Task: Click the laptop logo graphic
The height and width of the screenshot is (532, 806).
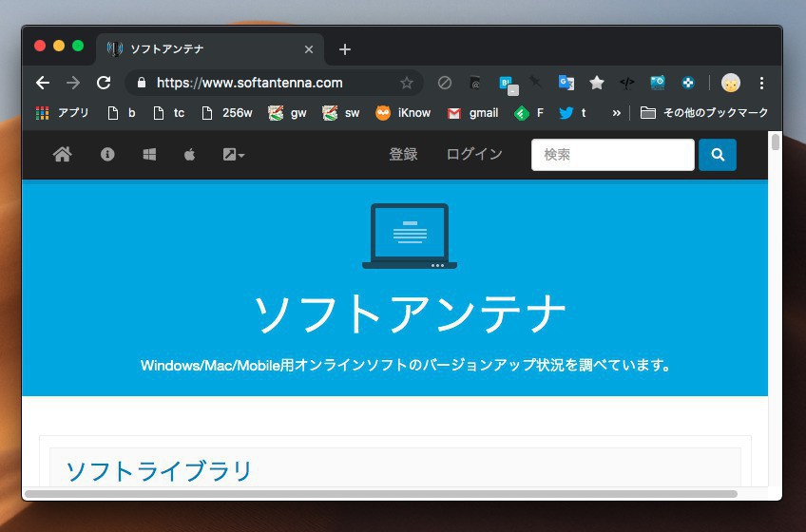Action: 409,236
